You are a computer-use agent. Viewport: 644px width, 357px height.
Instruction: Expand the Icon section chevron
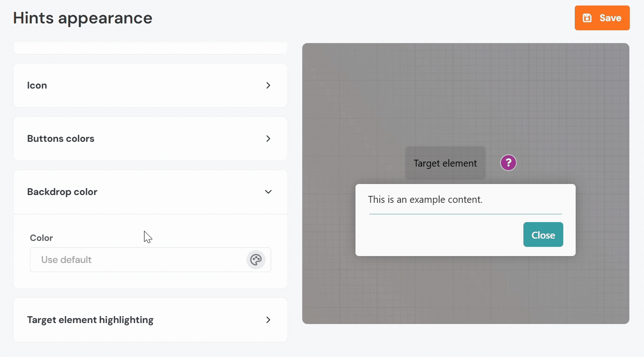tap(268, 85)
